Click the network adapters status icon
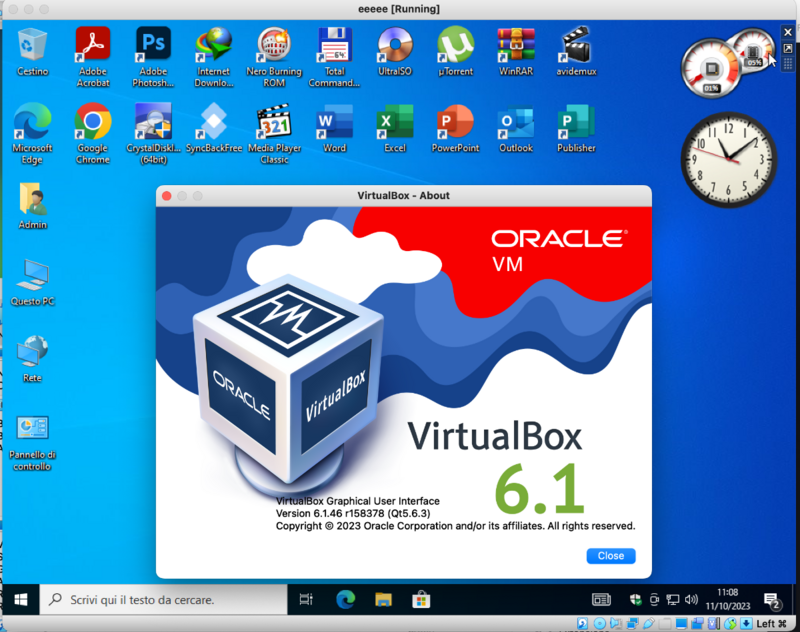The image size is (800, 632). [633, 623]
